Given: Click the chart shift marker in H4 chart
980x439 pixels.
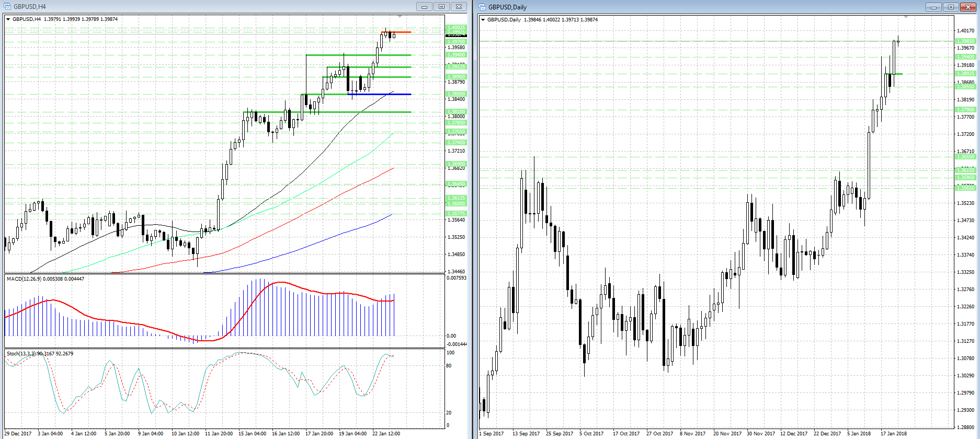Looking at the screenshot, I should coord(400,17).
